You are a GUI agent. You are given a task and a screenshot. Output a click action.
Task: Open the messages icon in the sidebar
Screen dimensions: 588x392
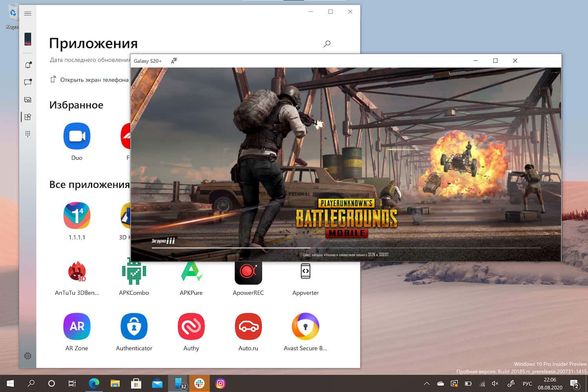27,82
